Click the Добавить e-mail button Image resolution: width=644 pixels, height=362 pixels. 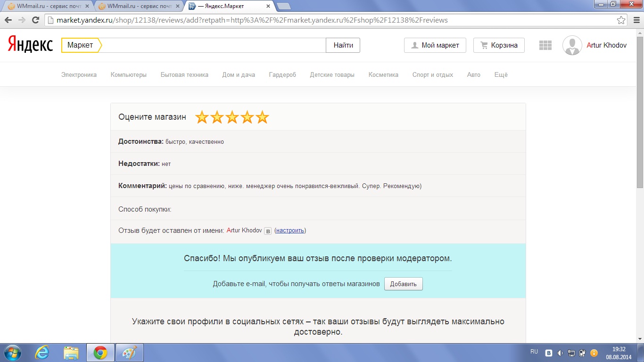point(404,284)
